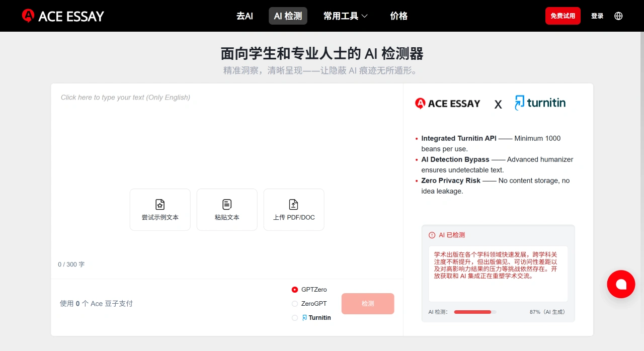Viewport: 644px width, 351px height.
Task: Open the language globe icon
Action: (x=619, y=16)
